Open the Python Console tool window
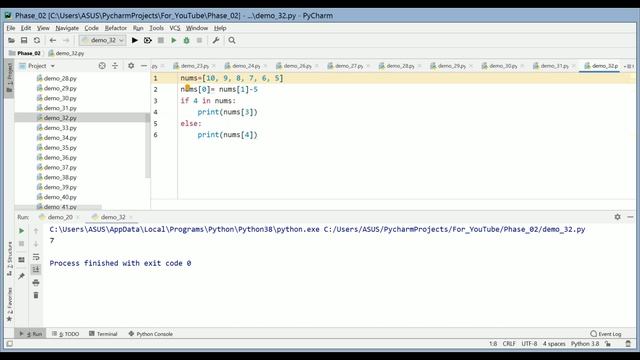 (x=151, y=334)
